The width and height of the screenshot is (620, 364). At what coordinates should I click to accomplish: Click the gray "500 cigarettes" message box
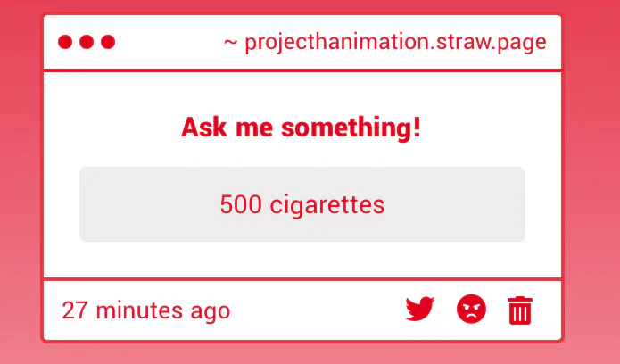[x=302, y=204]
